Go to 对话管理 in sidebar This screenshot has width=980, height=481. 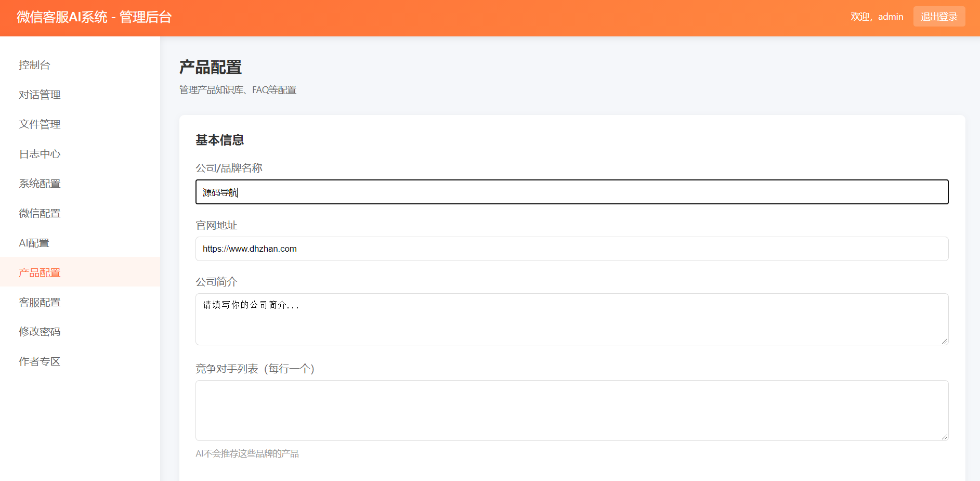coord(40,95)
